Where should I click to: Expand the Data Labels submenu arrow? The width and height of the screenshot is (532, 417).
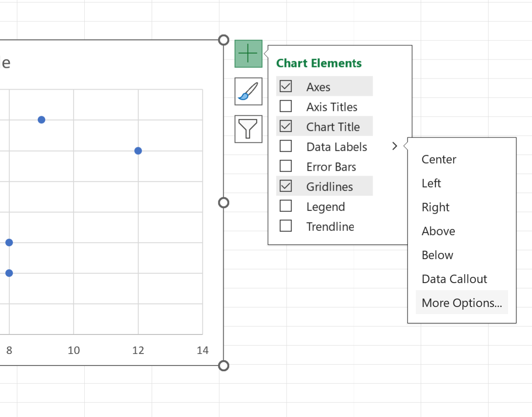point(394,146)
